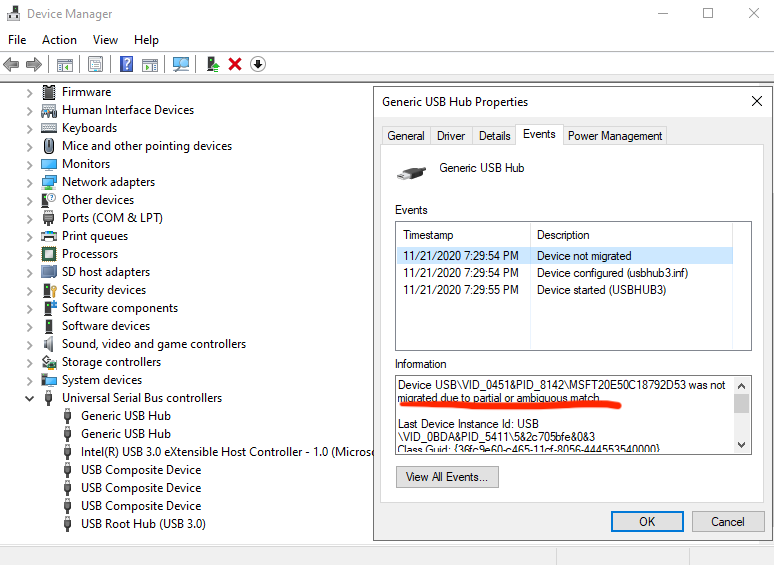The width and height of the screenshot is (774, 565).
Task: Click the Information box scrollbar down arrow
Action: [x=741, y=445]
